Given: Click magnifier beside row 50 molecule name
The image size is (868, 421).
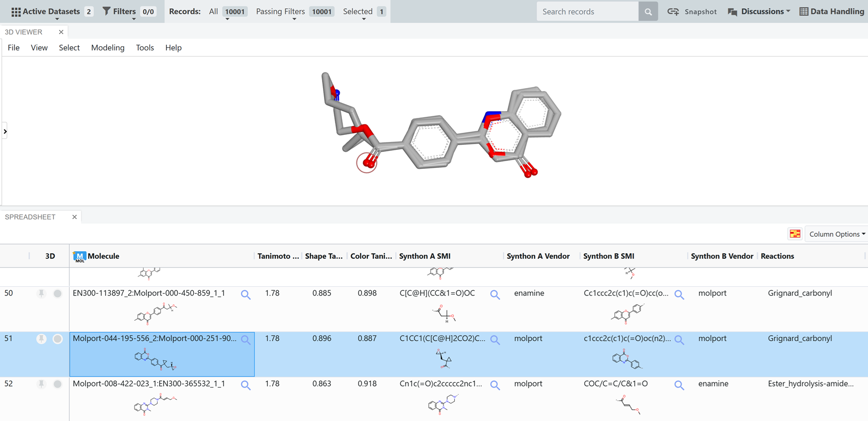Looking at the screenshot, I should (x=246, y=294).
